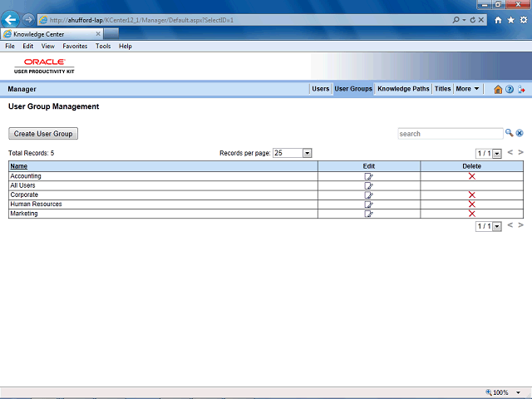The image size is (532, 399).
Task: Delete the Human Resources group
Action: pos(471,204)
